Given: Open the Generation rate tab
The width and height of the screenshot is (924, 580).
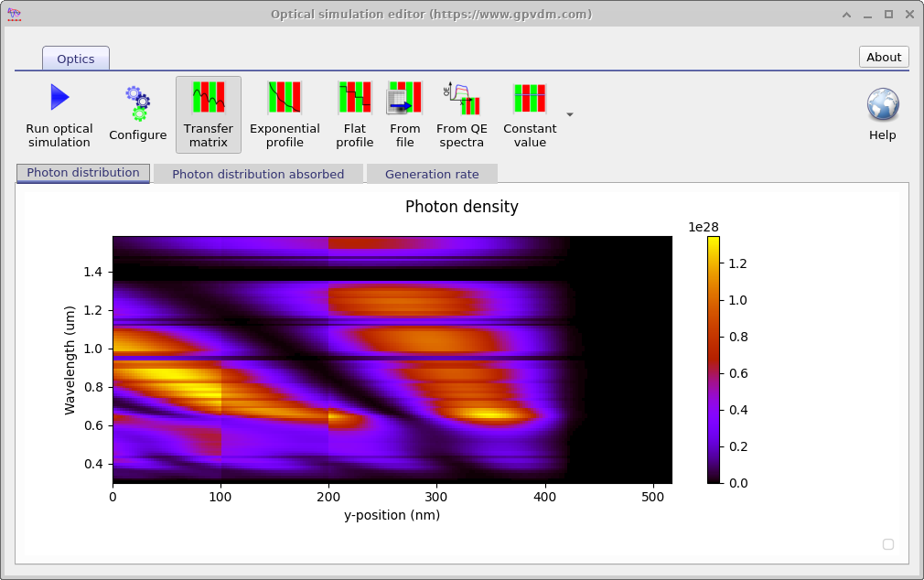Looking at the screenshot, I should click(x=432, y=174).
